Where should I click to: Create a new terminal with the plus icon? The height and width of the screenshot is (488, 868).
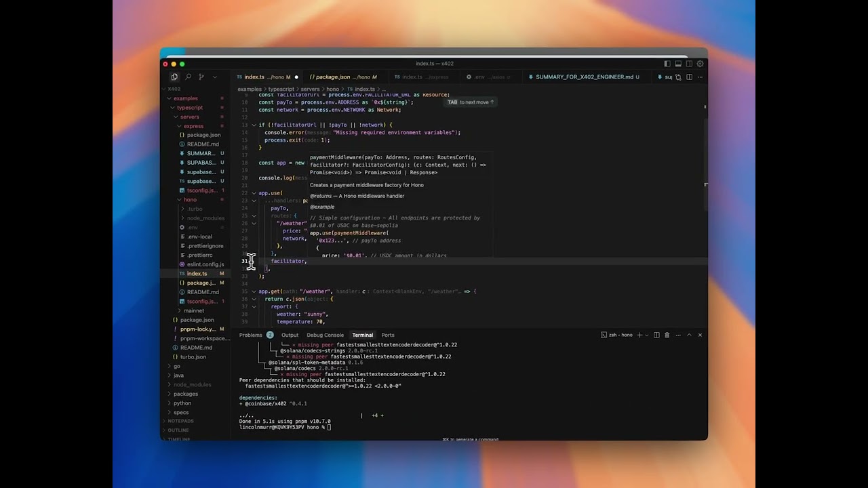tap(640, 335)
